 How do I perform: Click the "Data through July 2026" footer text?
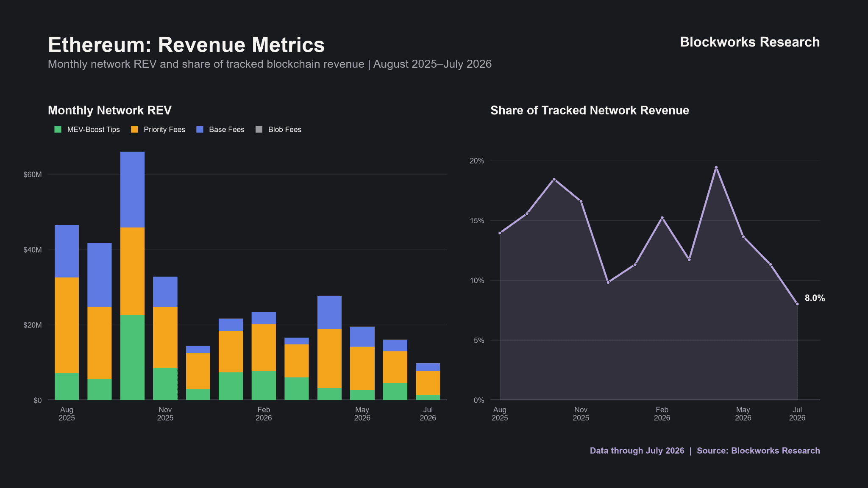point(637,451)
